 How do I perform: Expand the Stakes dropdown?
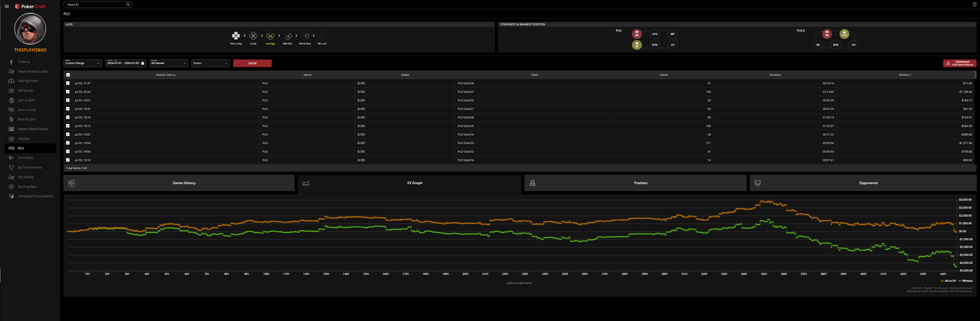[x=210, y=63]
